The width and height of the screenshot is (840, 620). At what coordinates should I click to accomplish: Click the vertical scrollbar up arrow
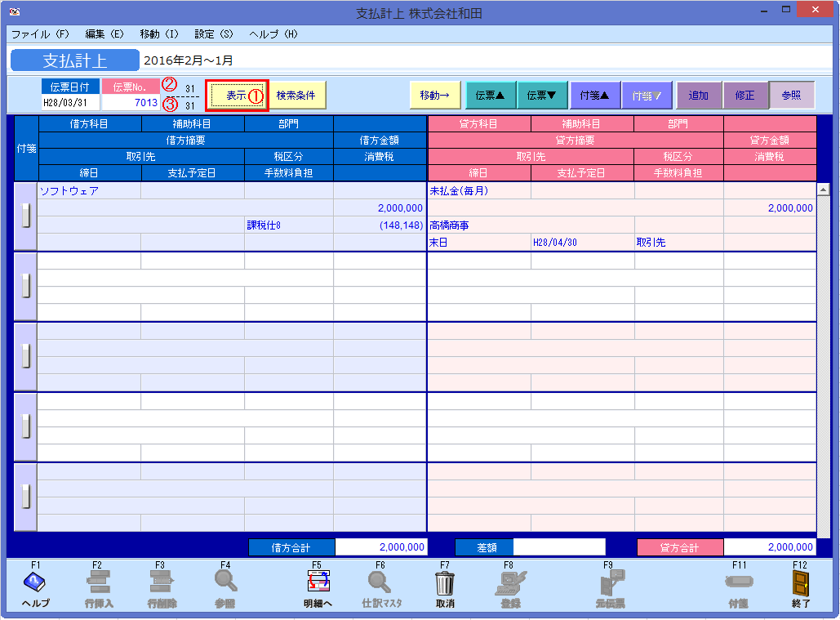click(824, 188)
